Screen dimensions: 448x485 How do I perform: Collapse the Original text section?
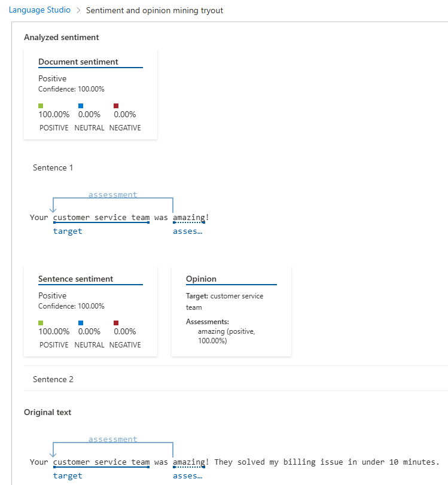[x=47, y=412]
